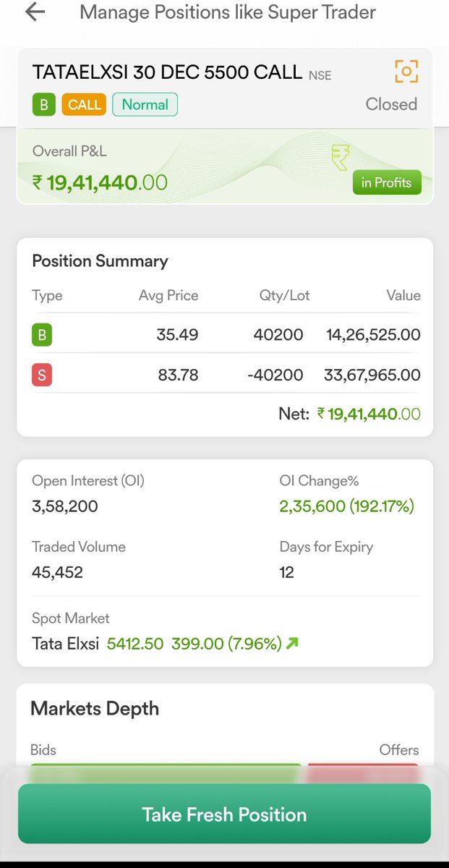Tap the Offers column label
Image resolution: width=449 pixels, height=868 pixels.
[x=399, y=749]
